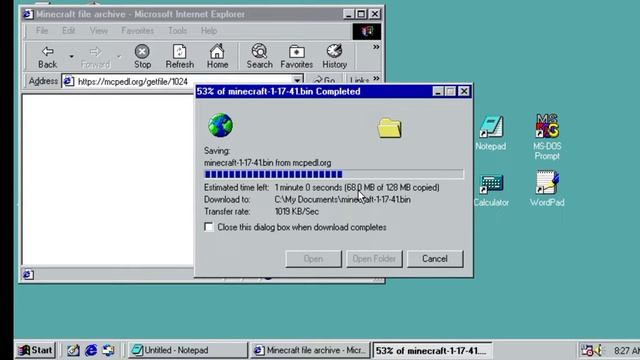Viewport: 640px width, 360px height.
Task: Open the File menu in Internet Explorer
Action: (42, 31)
